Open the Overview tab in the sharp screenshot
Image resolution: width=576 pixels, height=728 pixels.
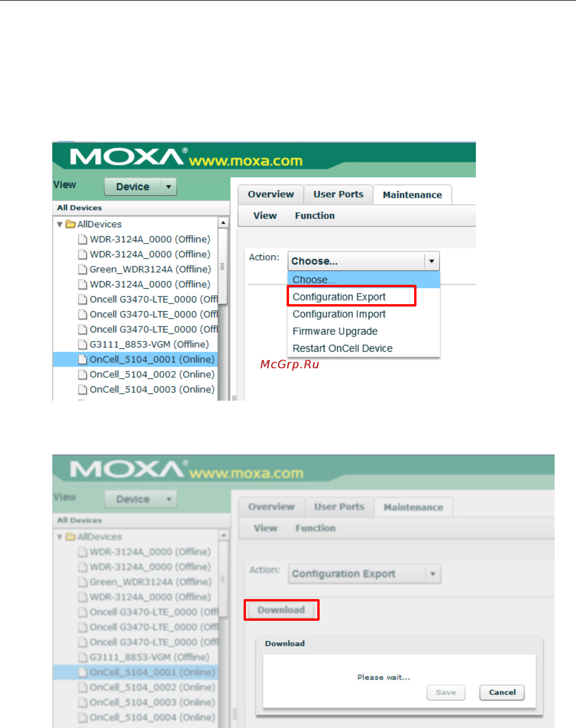(271, 195)
